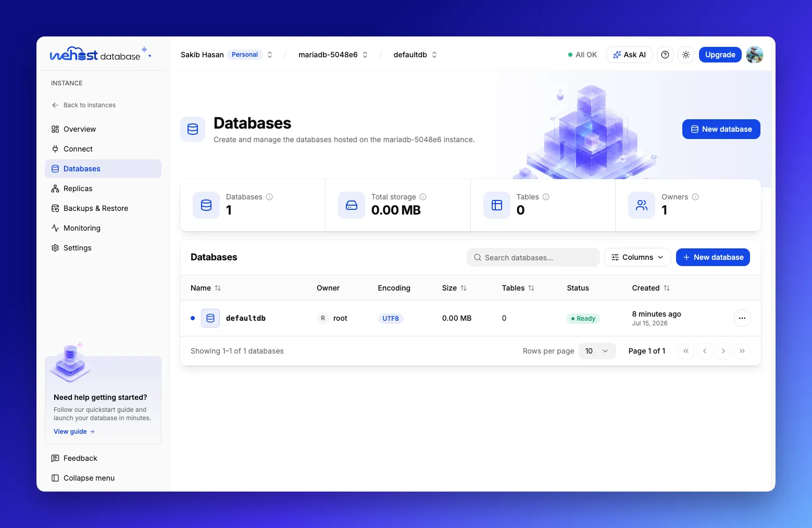This screenshot has width=812, height=528.
Task: Open the Columns visibility dropdown
Action: (x=638, y=257)
